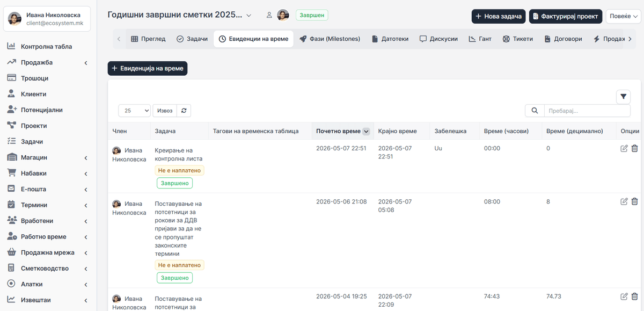Screen dimensions: 644x311
Task: Click the Нова задача button
Action: 499,16
